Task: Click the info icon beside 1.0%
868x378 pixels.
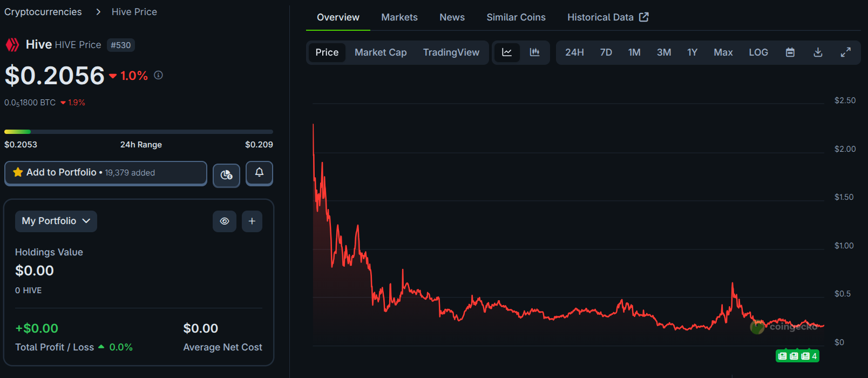Action: pyautogui.click(x=158, y=76)
